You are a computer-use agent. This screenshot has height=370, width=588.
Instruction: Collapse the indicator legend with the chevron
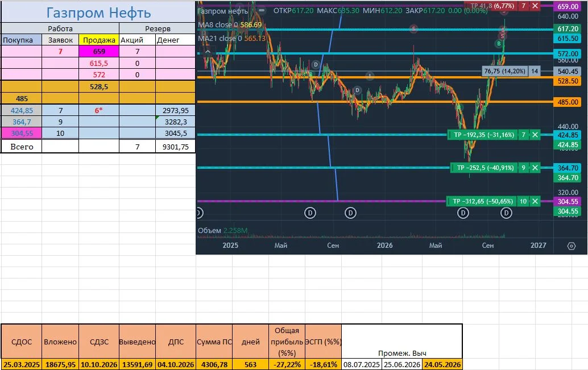point(208,51)
